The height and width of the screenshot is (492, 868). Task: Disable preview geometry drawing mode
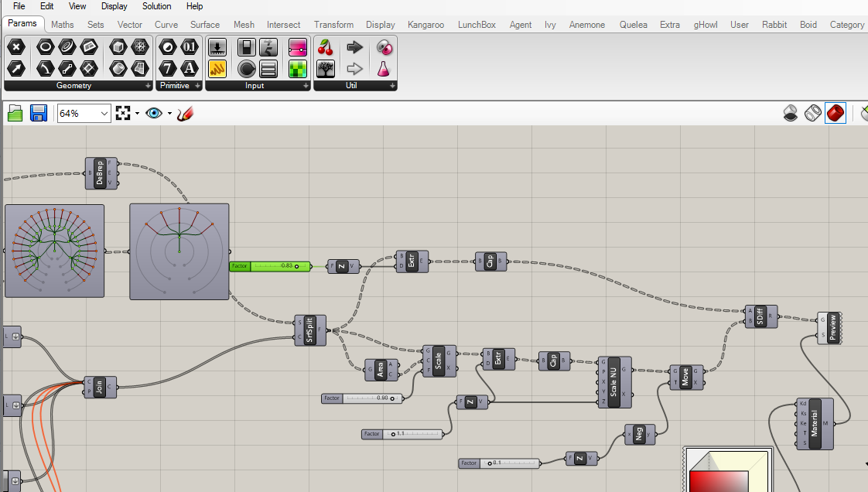point(791,114)
